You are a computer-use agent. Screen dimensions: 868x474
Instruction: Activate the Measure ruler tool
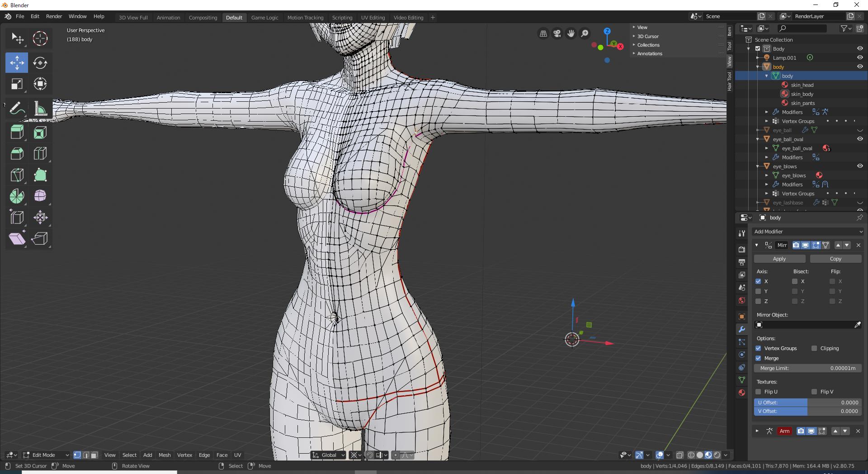coord(40,109)
